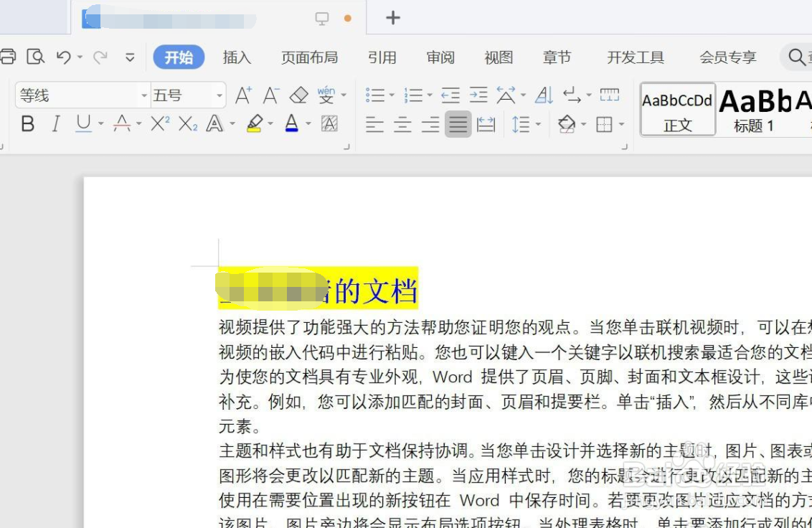
Task: Toggle center paragraph alignment
Action: coord(402,123)
